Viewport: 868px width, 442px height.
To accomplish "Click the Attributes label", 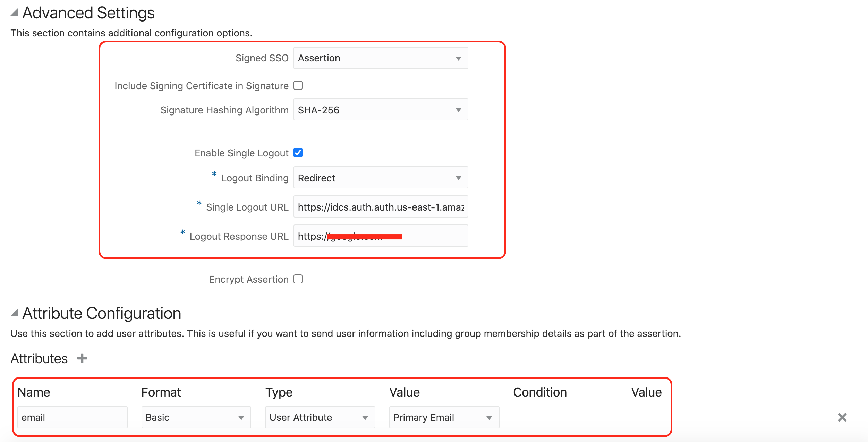I will [39, 358].
